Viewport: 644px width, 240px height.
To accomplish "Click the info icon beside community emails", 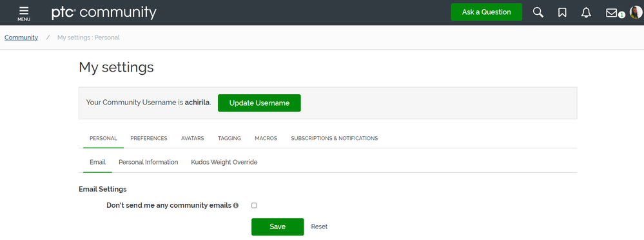I will tap(236, 205).
